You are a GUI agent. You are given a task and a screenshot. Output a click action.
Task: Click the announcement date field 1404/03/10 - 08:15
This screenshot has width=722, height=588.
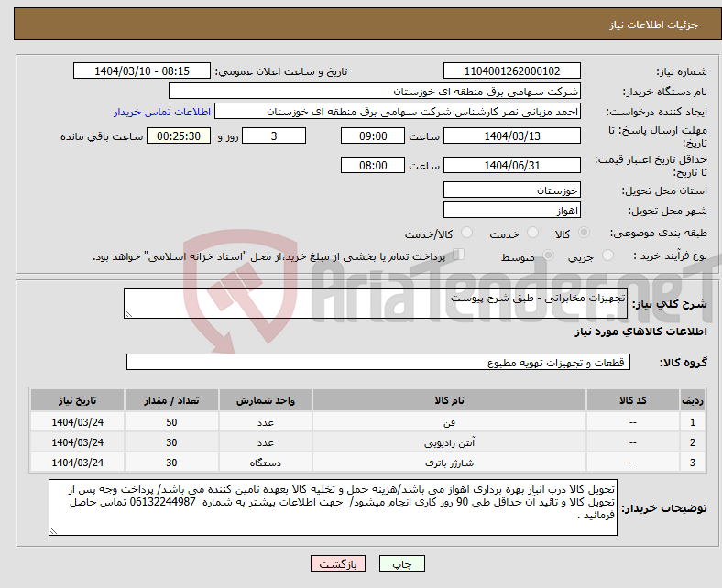coord(142,71)
